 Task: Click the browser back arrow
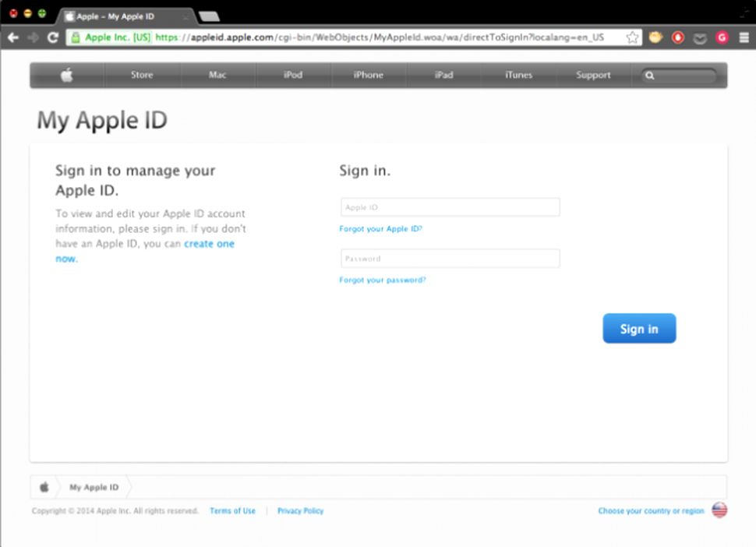[13, 37]
